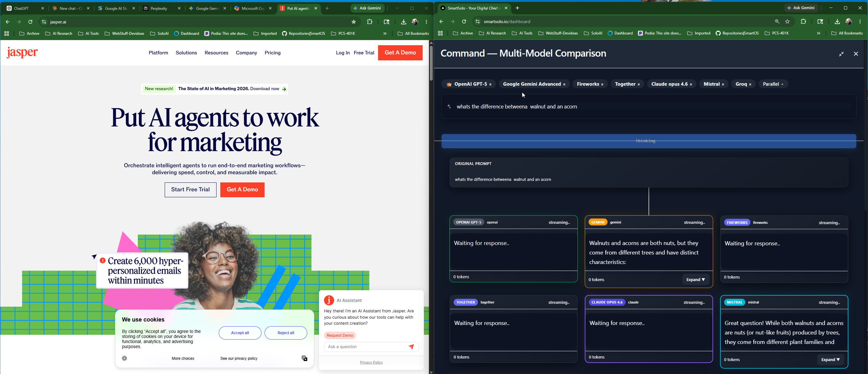Open Downloads in the jasper.ai browser window
Image resolution: width=868 pixels, height=374 pixels.
[403, 22]
